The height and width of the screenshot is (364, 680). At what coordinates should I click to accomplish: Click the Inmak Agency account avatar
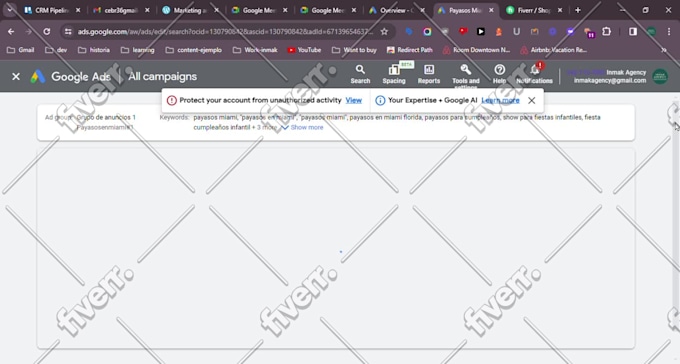point(660,76)
